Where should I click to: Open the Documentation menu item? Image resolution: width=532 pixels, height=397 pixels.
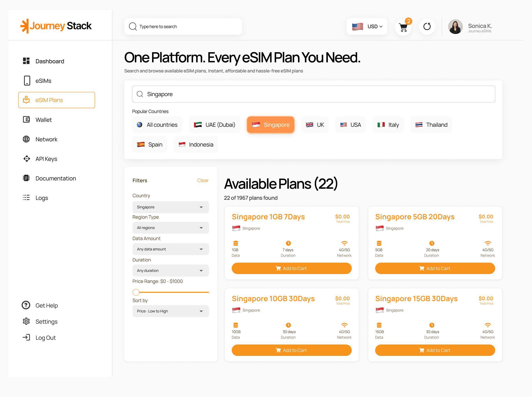(x=55, y=178)
